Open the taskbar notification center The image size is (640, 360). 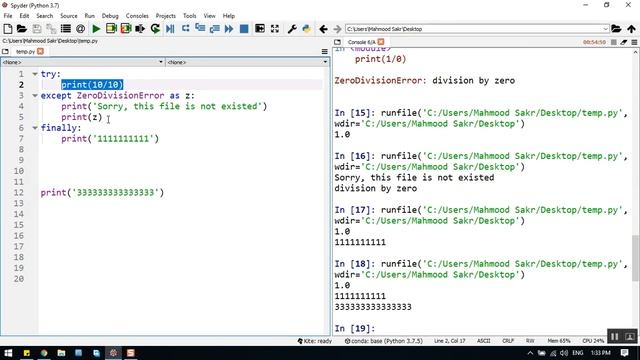(624, 353)
